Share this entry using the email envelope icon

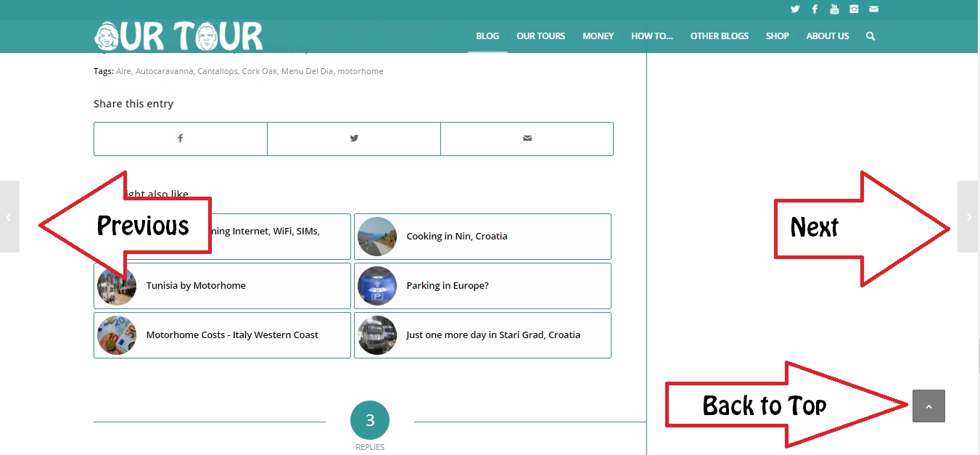pyautogui.click(x=527, y=138)
